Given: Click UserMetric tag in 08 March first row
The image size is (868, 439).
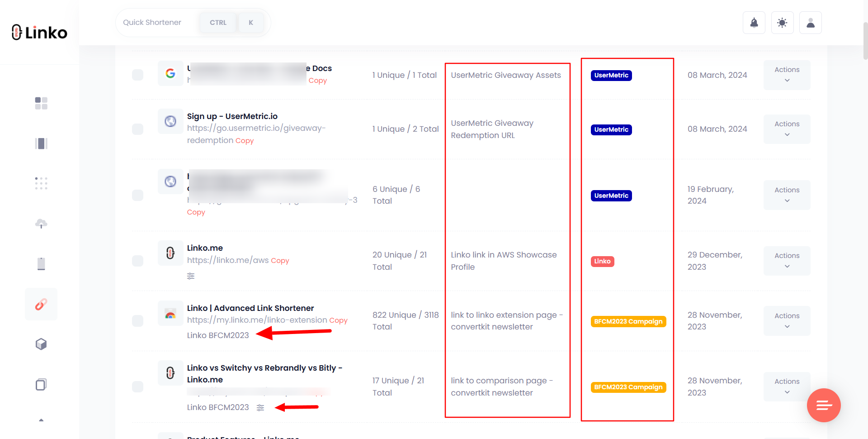Looking at the screenshot, I should click(611, 75).
